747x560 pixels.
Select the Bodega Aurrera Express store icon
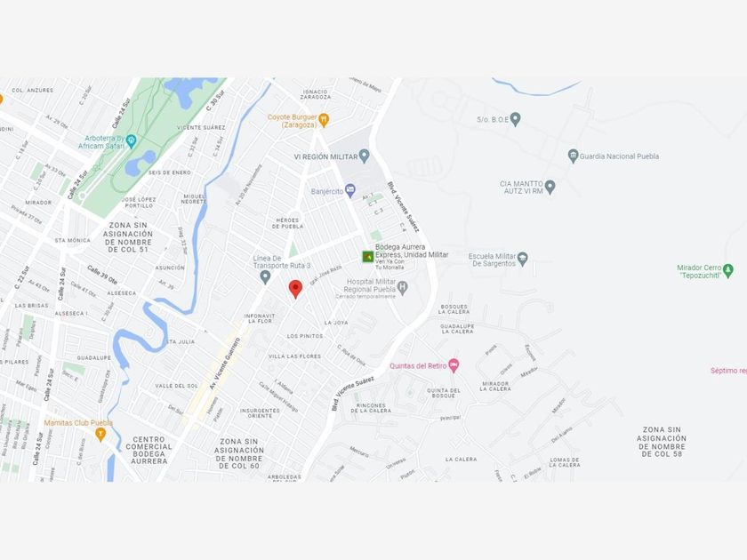click(367, 257)
